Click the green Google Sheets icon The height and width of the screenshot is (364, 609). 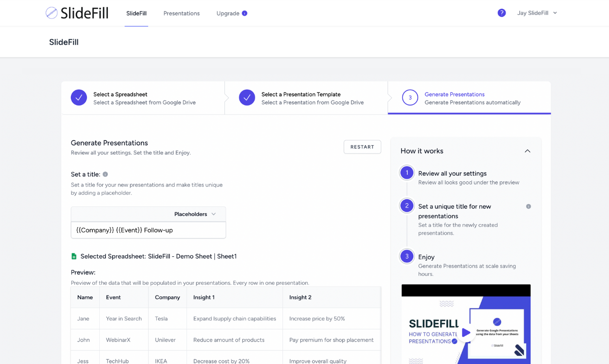coord(74,256)
